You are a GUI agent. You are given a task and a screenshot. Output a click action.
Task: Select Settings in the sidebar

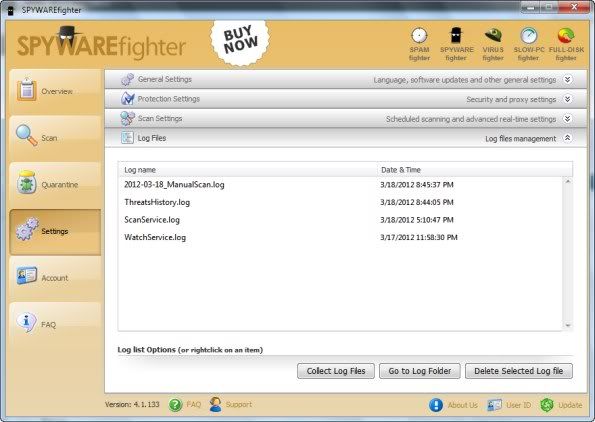pyautogui.click(x=55, y=231)
